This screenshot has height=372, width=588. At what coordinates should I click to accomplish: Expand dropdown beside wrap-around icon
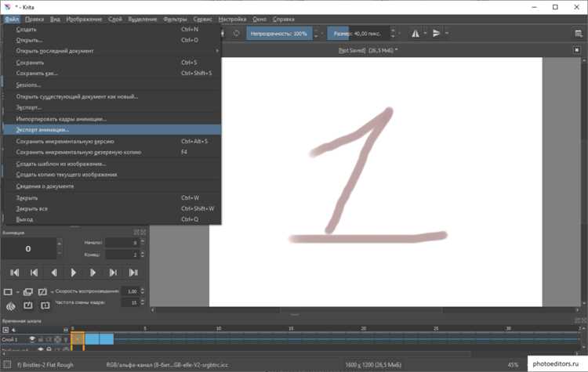click(447, 34)
